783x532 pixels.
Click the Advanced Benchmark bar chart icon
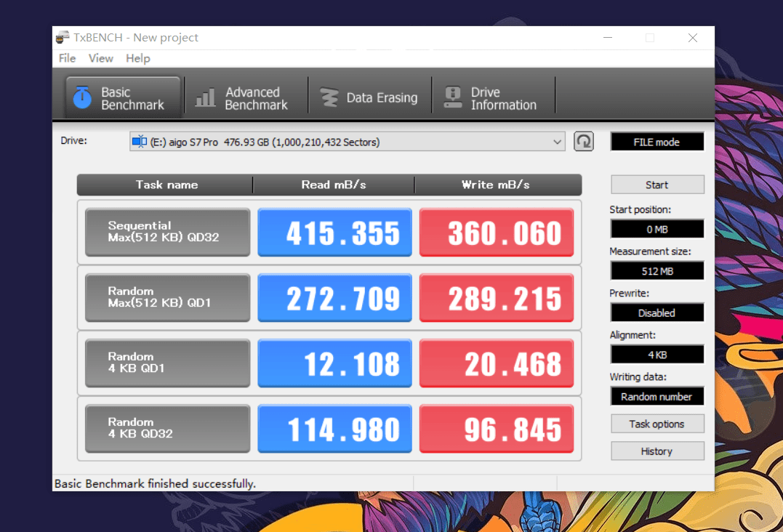coord(205,97)
